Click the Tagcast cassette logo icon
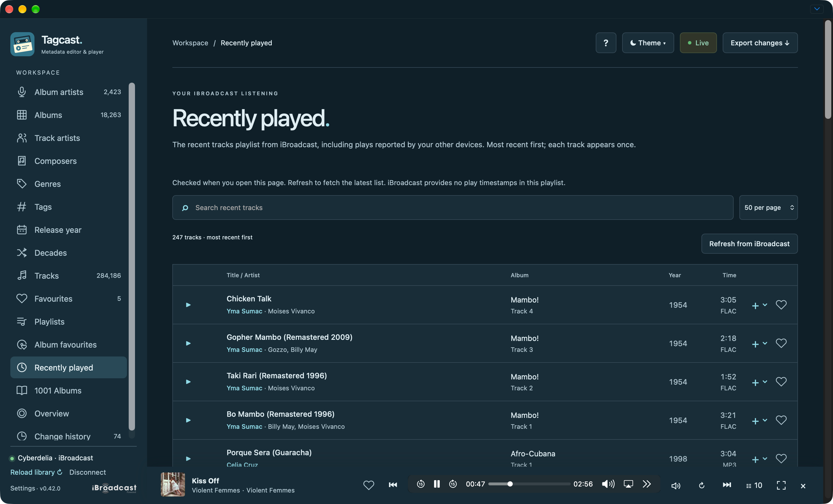The width and height of the screenshot is (833, 504). coord(22,44)
